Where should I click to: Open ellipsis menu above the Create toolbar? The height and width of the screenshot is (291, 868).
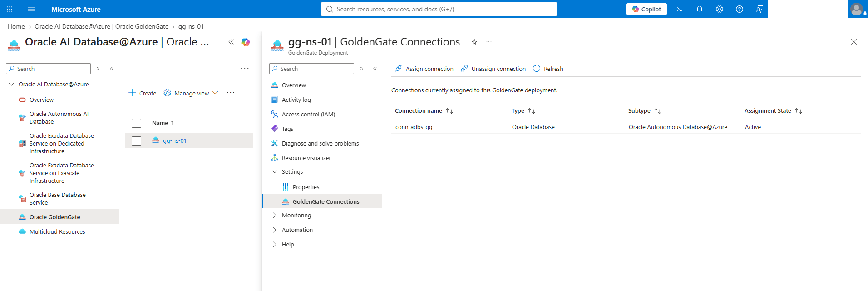coord(245,69)
